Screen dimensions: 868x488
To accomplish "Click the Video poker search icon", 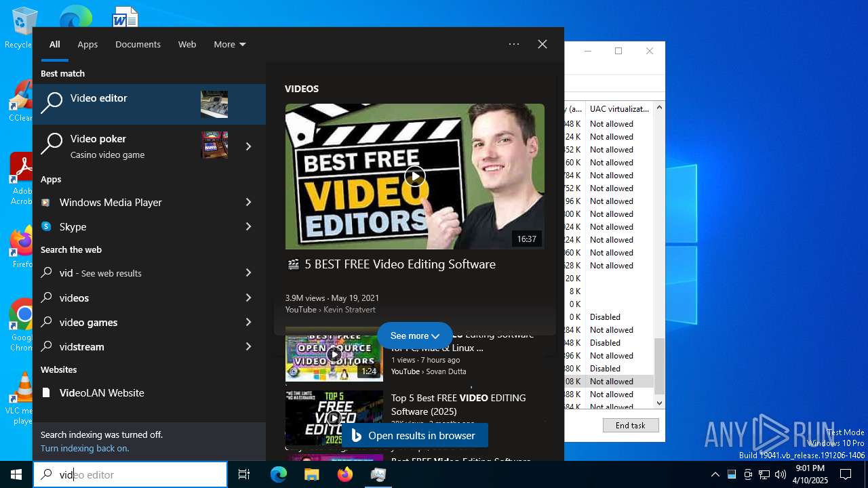I will 52,144.
